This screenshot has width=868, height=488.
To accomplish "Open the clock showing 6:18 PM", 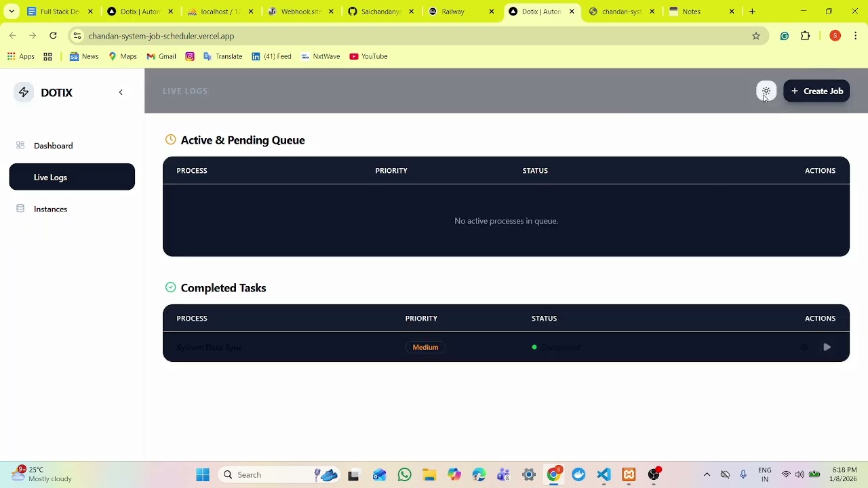I will 844,474.
